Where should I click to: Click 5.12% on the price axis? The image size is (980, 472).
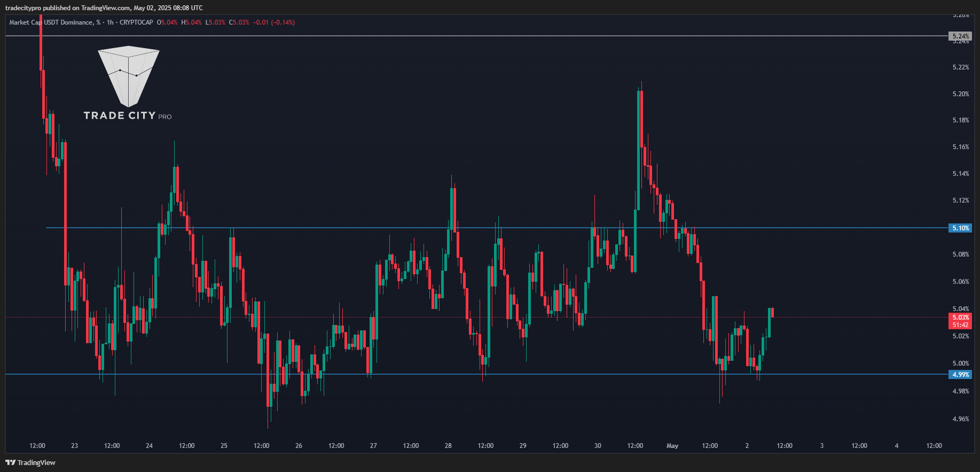[x=960, y=200]
